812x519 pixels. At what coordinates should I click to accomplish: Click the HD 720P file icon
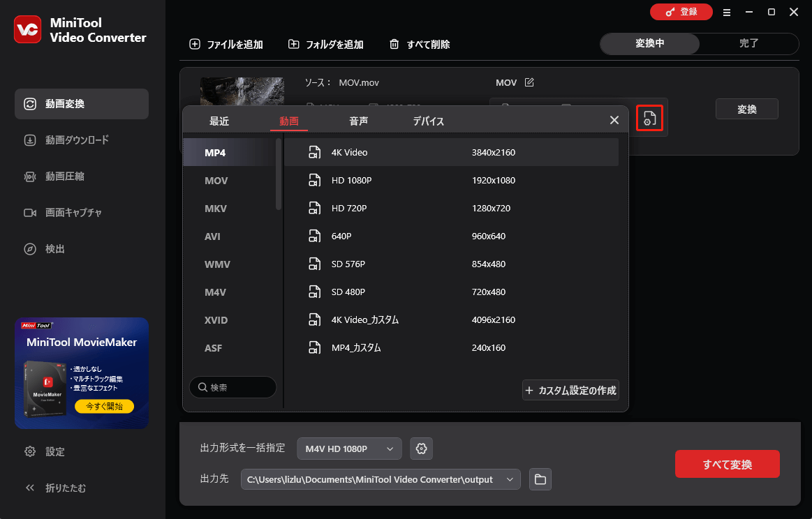click(314, 208)
